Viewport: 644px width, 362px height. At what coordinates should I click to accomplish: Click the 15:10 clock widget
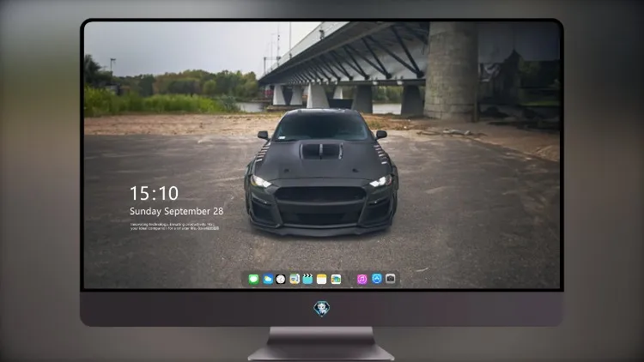pos(154,193)
